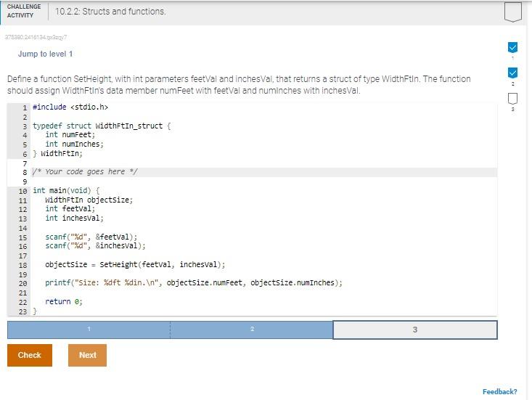532x400 pixels.
Task: Switch to level 2 in progress bar
Action: [x=252, y=330]
